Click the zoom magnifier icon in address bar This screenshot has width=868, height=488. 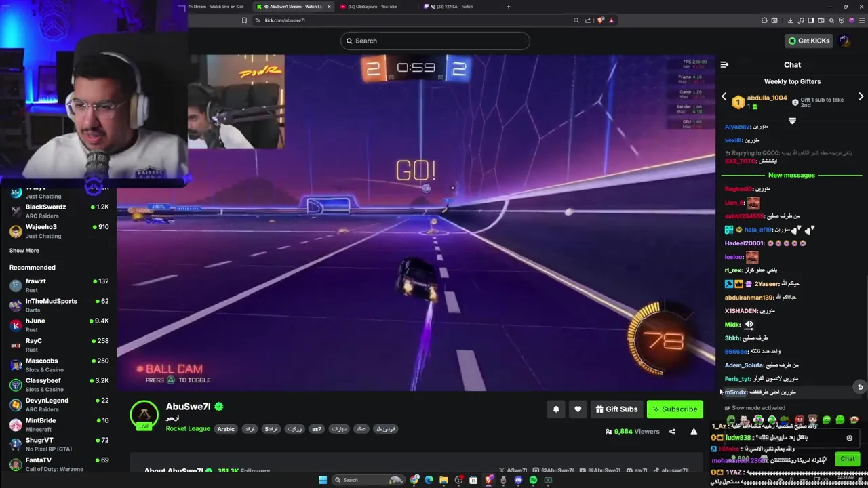point(576,20)
